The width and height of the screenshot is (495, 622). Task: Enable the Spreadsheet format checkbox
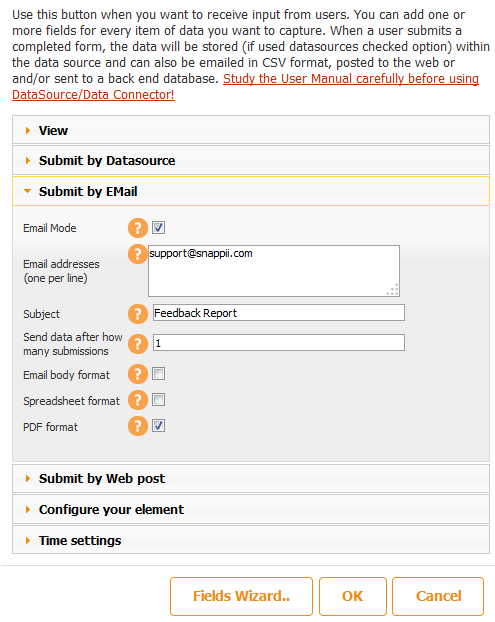tap(159, 400)
